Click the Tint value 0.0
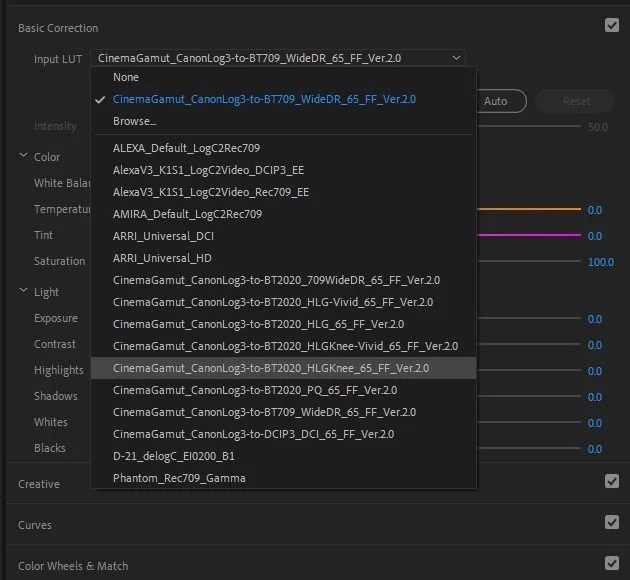This screenshot has width=630, height=580. pos(595,236)
